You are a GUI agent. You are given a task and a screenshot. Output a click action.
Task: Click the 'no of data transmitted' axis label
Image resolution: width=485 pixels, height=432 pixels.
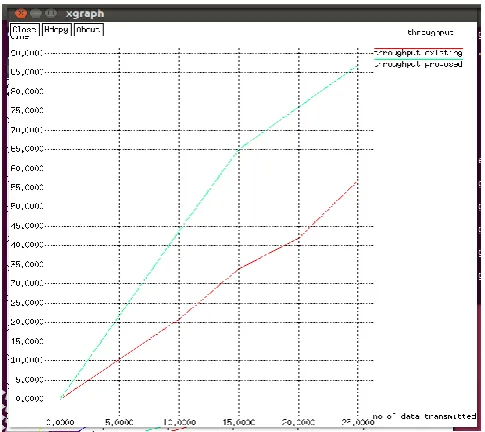click(x=424, y=416)
